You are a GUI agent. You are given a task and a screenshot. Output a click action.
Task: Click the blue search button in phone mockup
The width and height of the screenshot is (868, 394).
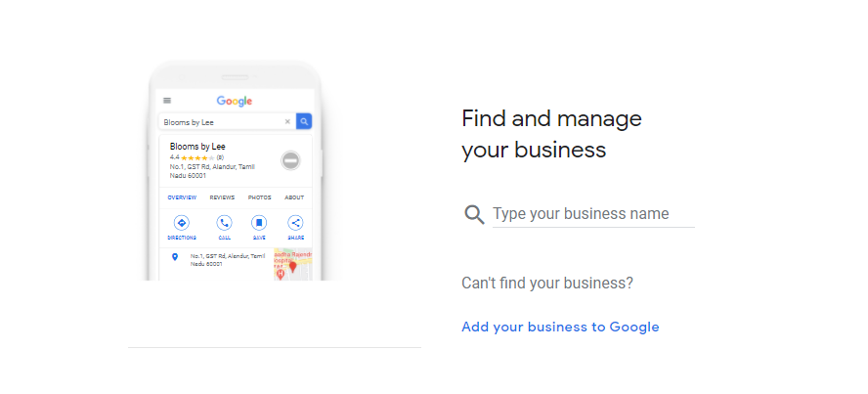[x=304, y=122]
